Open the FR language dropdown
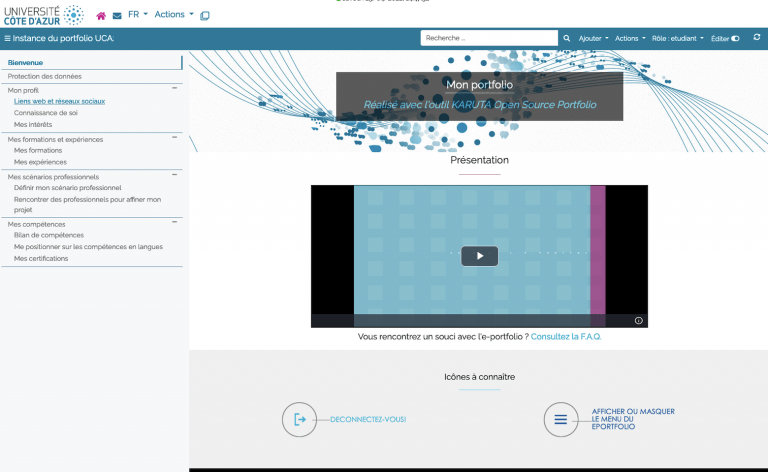 point(137,15)
